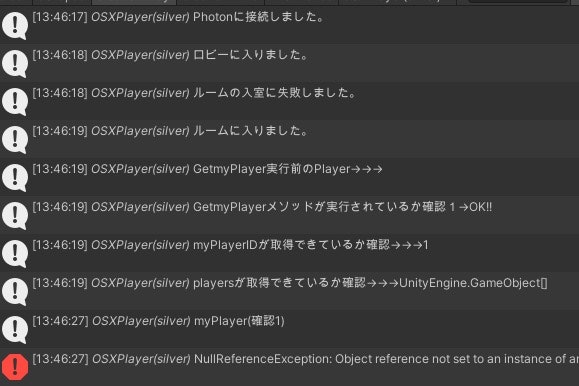
Task: Select the NullReferenceException error log entry
Action: tap(290, 368)
